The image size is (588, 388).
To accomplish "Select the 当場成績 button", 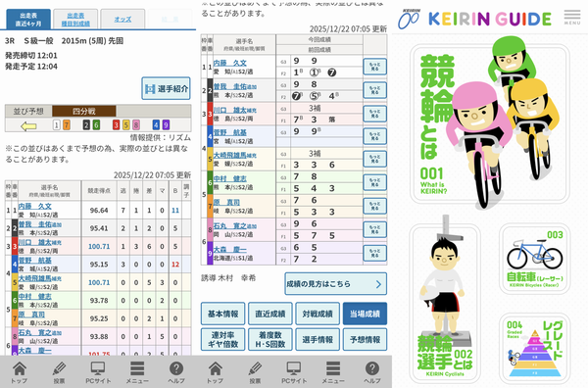I will point(365,314).
